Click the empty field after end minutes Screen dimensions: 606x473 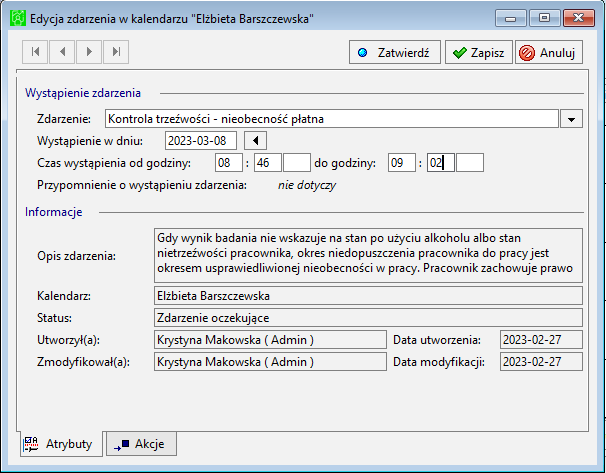(470, 163)
